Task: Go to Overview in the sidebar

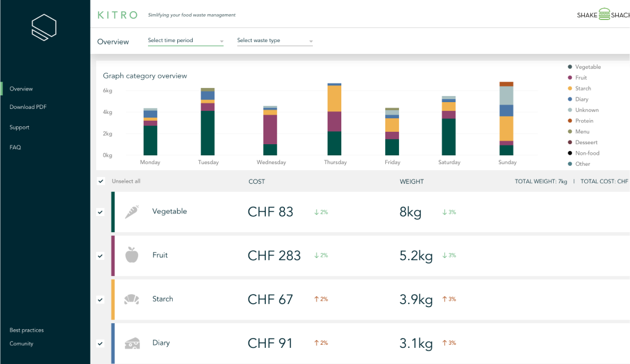Action: tap(21, 89)
